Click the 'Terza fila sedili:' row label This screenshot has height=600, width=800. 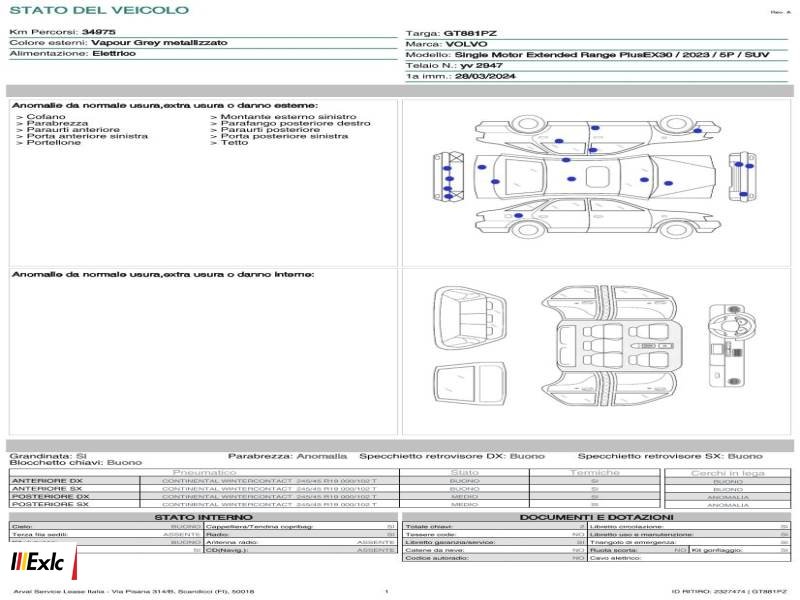click(x=40, y=534)
